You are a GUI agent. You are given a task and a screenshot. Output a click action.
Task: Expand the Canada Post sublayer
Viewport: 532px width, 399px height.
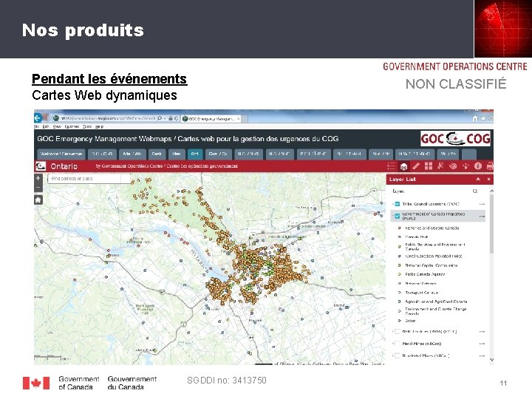tap(400, 237)
